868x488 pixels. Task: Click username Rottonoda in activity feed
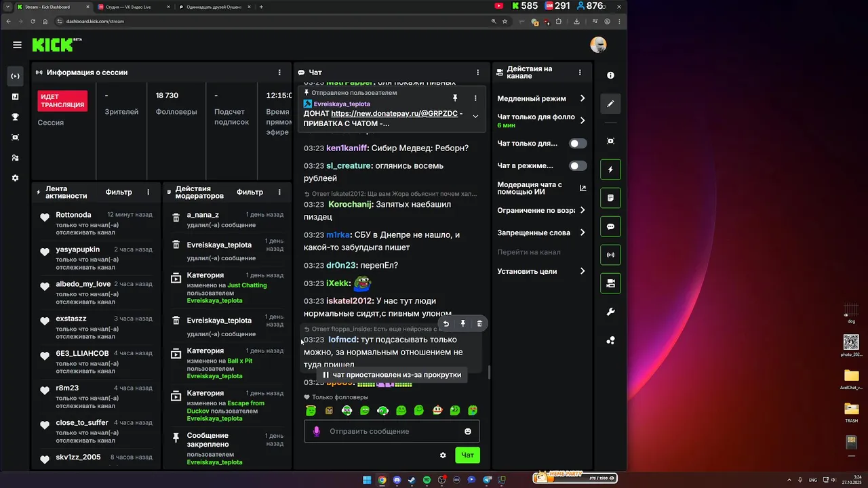73,215
